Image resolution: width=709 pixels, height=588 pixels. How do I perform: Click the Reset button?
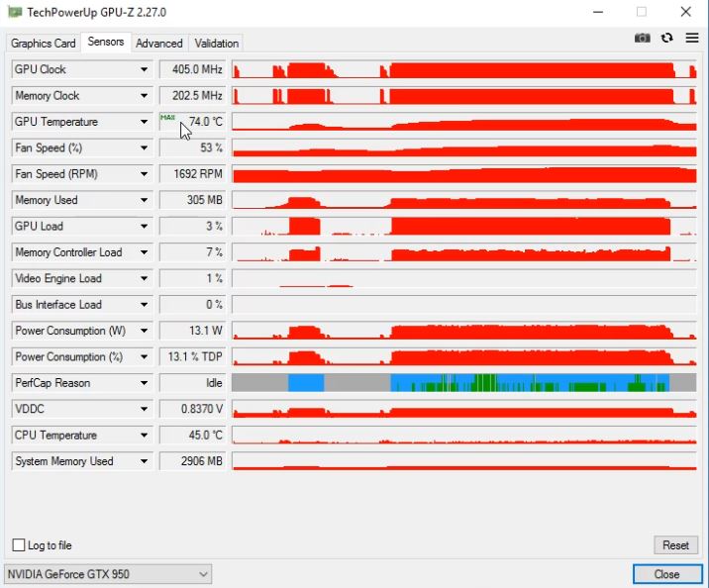click(x=675, y=545)
